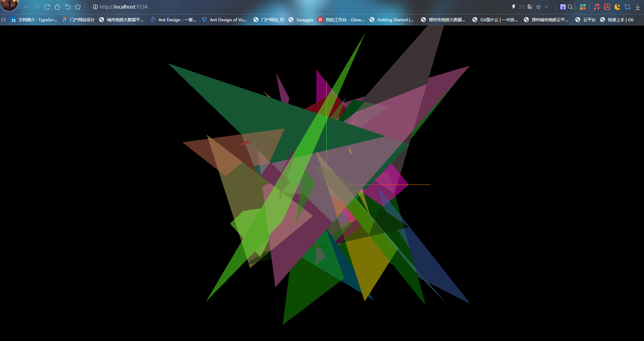The image size is (644, 341).
Task: Open the 城市地质大数据平... bookmark
Action: coord(121,20)
